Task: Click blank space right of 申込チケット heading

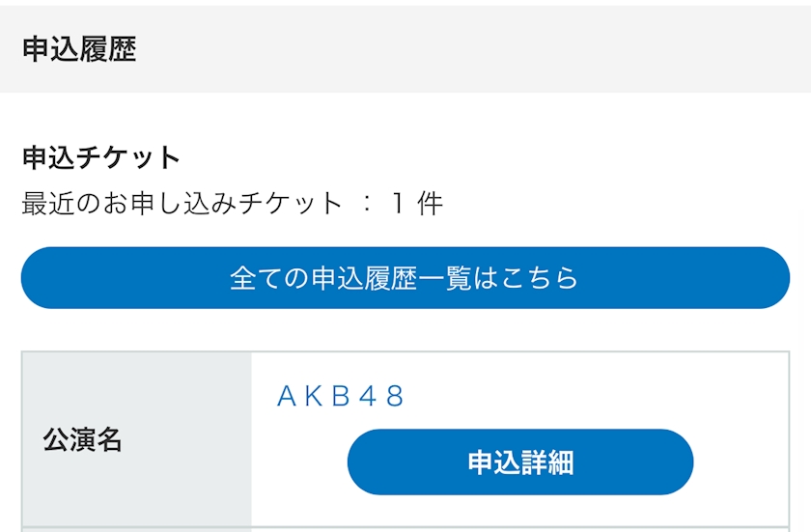Action: (483, 157)
